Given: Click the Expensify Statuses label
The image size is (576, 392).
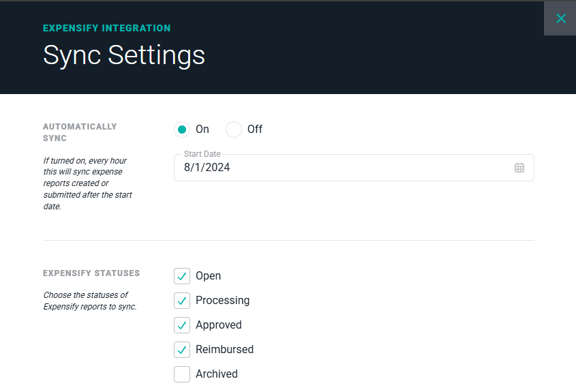Looking at the screenshot, I should 91,273.
